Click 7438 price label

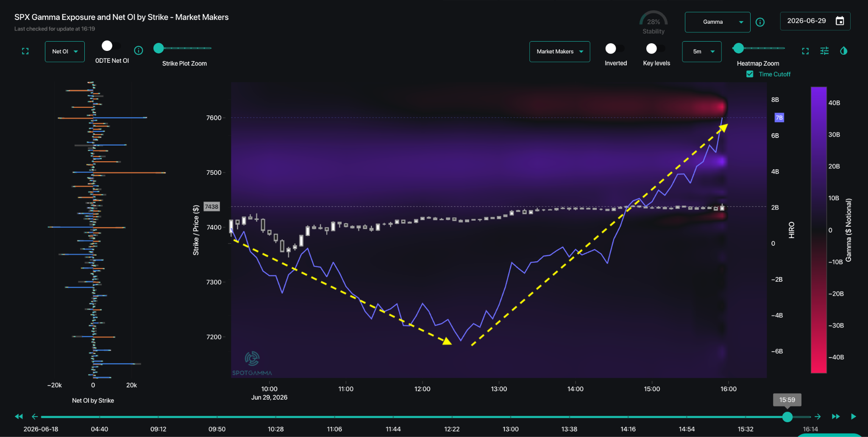211,207
